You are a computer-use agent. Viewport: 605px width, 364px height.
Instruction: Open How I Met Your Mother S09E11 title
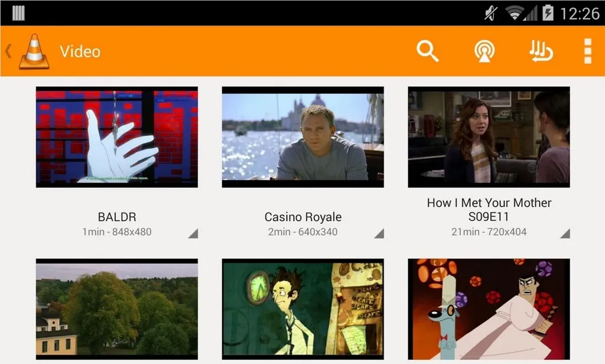tap(489, 210)
